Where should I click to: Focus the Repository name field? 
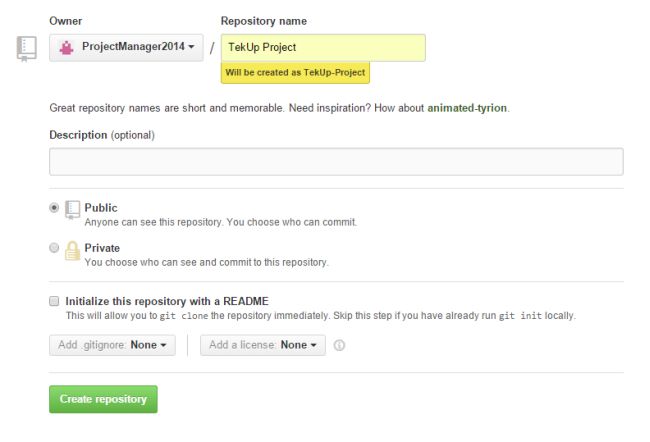coord(323,48)
